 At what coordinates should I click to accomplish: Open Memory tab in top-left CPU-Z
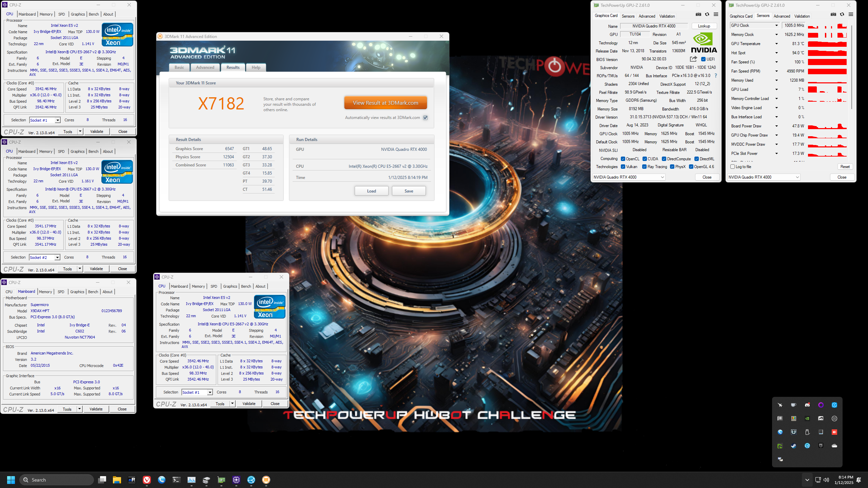46,14
